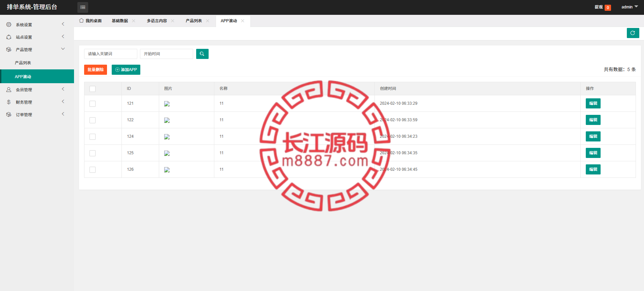Viewport: 644px width, 291px height.
Task: Click the product management cube icon
Action: (x=9, y=50)
